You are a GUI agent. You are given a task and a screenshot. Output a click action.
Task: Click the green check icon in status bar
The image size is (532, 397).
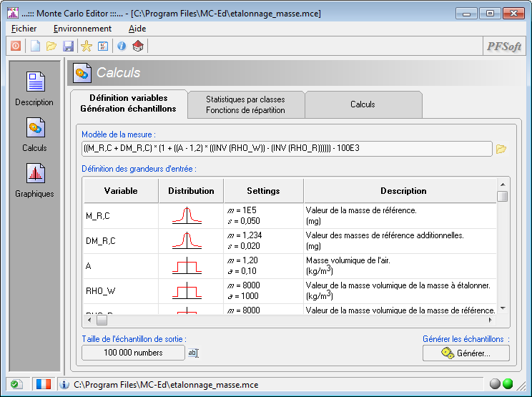pos(16,384)
